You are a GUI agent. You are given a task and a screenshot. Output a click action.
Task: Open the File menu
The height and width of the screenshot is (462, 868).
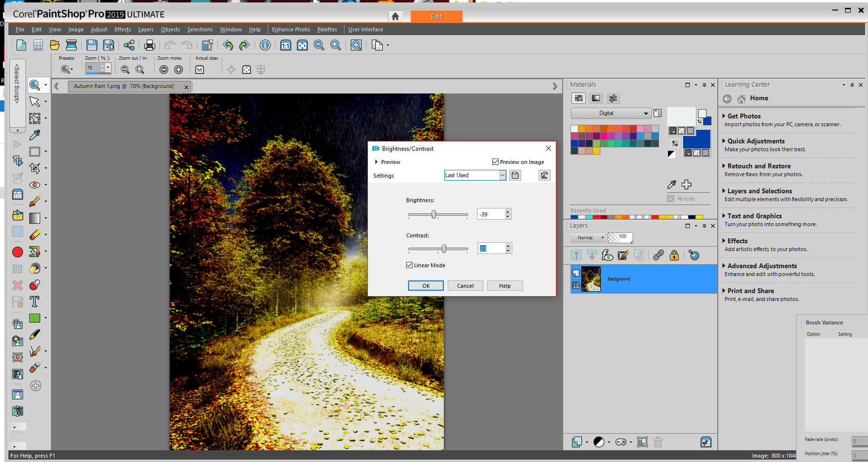20,29
